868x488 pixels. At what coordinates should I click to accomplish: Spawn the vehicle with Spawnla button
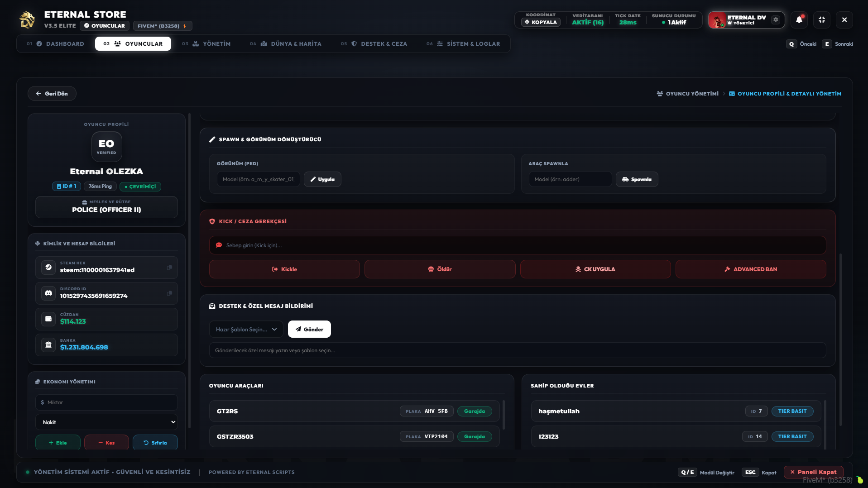tap(637, 179)
